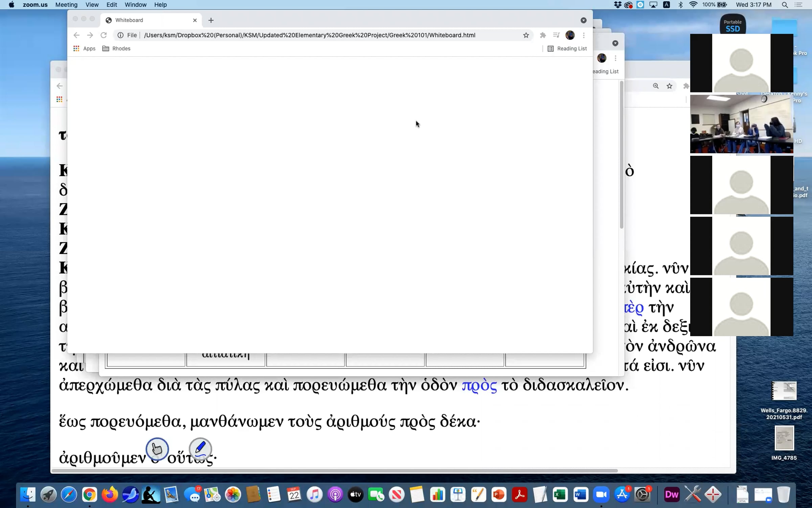Open the media controls icon in Chrome toolbar
The image size is (812, 508).
tap(556, 35)
